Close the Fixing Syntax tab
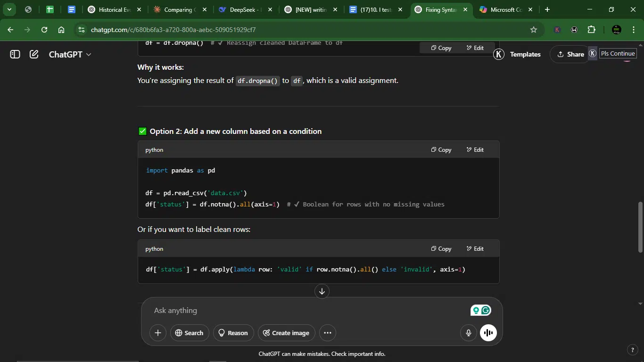 (465, 9)
